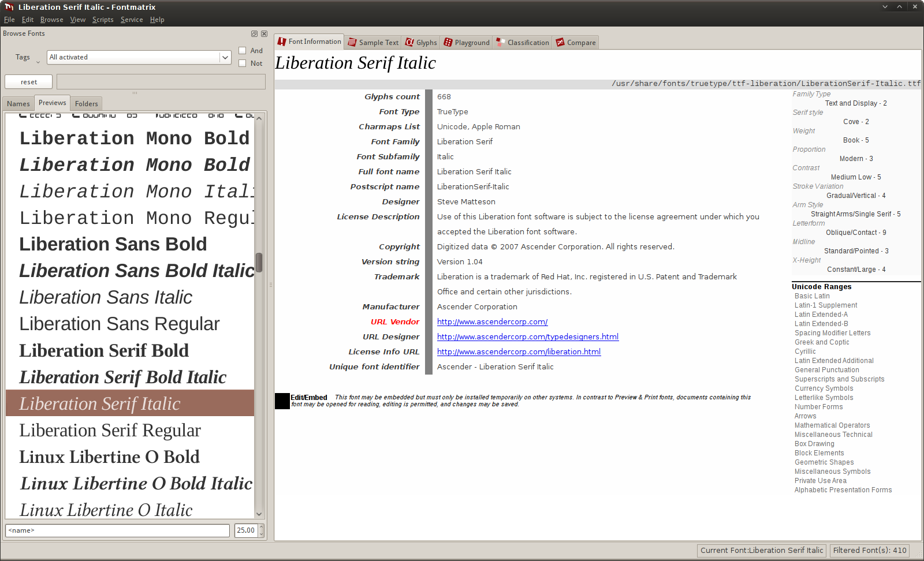Viewport: 924px width, 561px height.
Task: Select Liberation Serif Bold preview
Action: (x=130, y=350)
